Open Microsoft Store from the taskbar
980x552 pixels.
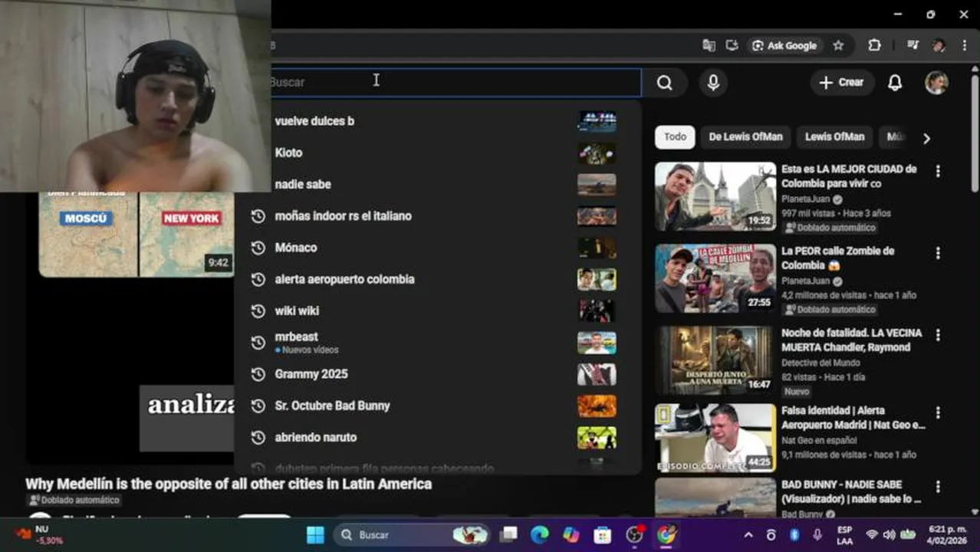coord(603,534)
